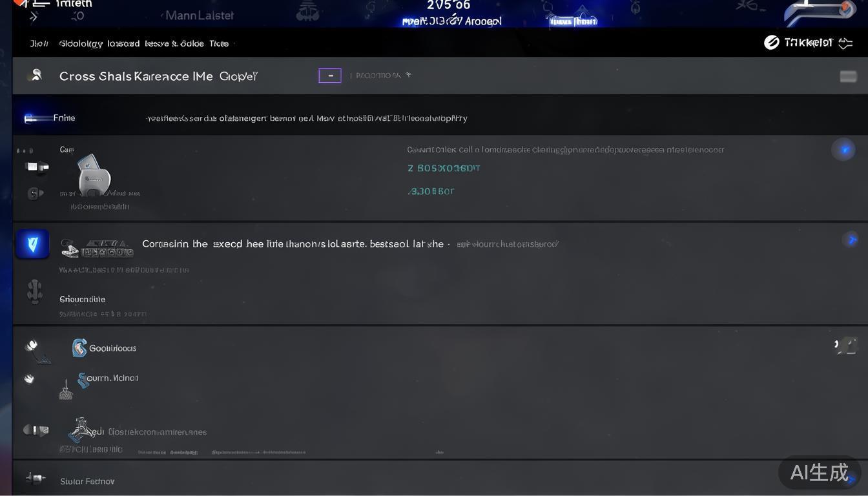Toggle the glowing blue circle indicator
The image size is (868, 496).
pyautogui.click(x=843, y=150)
